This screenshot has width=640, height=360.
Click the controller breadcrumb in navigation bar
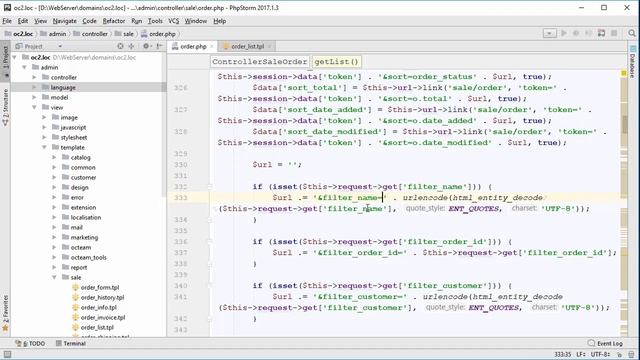tap(90, 34)
